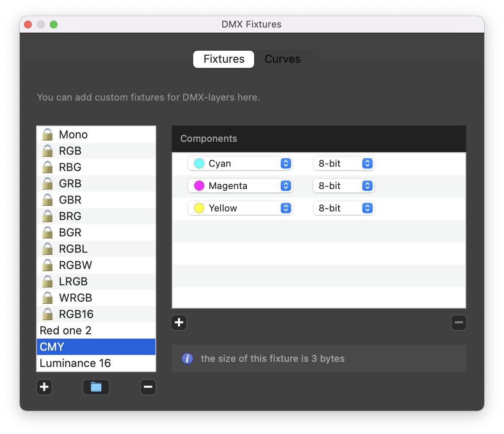504x434 pixels.
Task: Expand the 8-bit dropdown for Yellow
Action: click(x=343, y=208)
